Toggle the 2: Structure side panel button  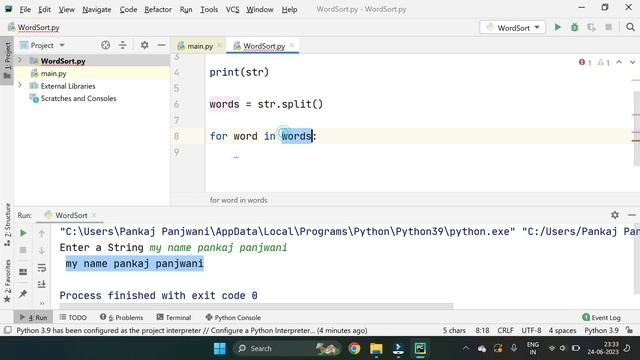7,225
